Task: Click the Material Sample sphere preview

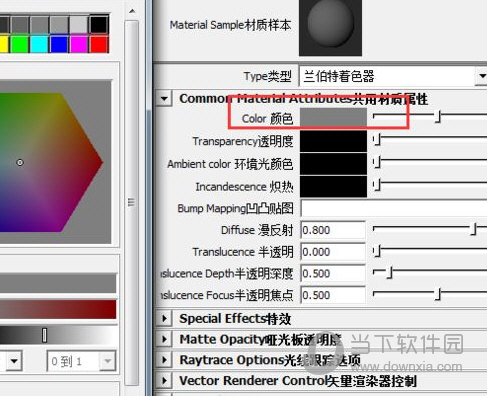Action: click(x=330, y=27)
